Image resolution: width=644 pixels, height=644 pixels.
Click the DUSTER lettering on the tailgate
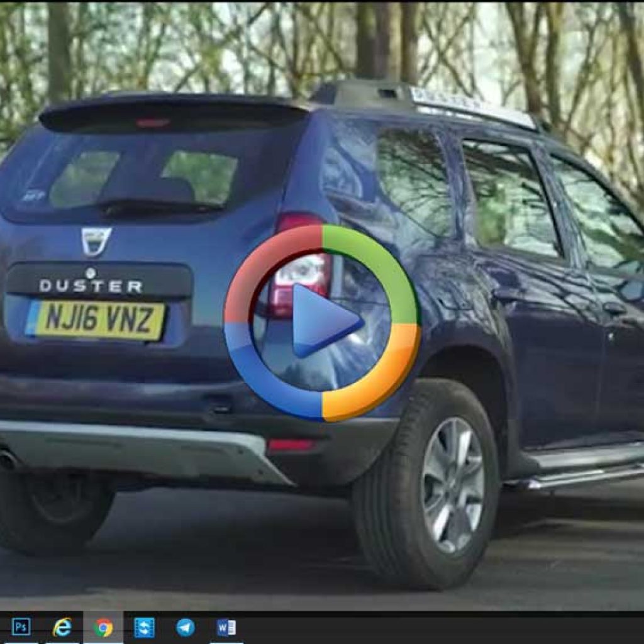tap(91, 286)
